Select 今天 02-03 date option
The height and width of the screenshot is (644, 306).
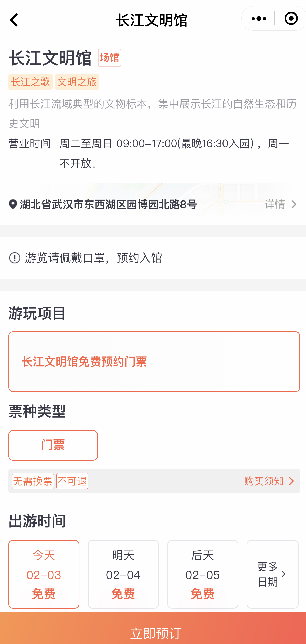[44, 574]
